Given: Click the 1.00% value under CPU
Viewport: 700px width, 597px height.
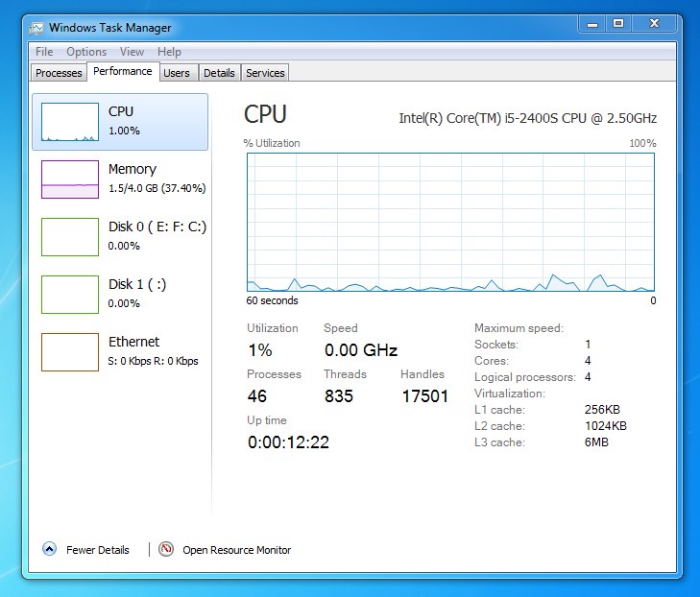Looking at the screenshot, I should 124,131.
